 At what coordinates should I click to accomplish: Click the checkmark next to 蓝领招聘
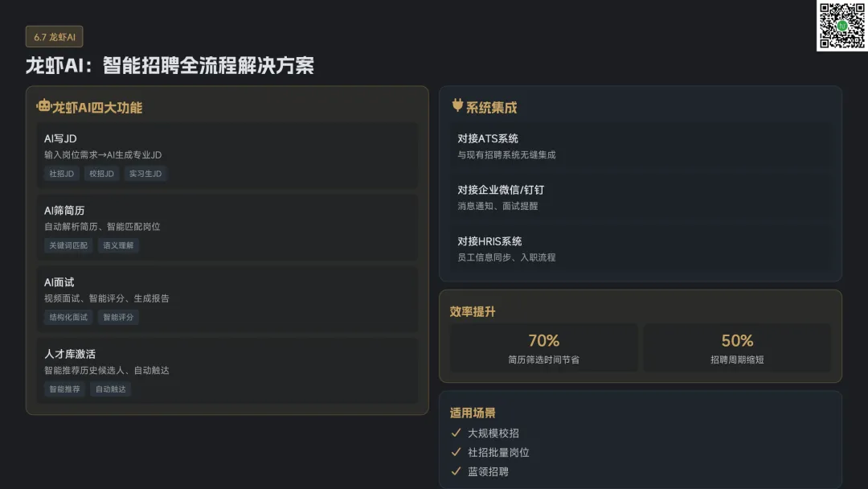click(457, 471)
